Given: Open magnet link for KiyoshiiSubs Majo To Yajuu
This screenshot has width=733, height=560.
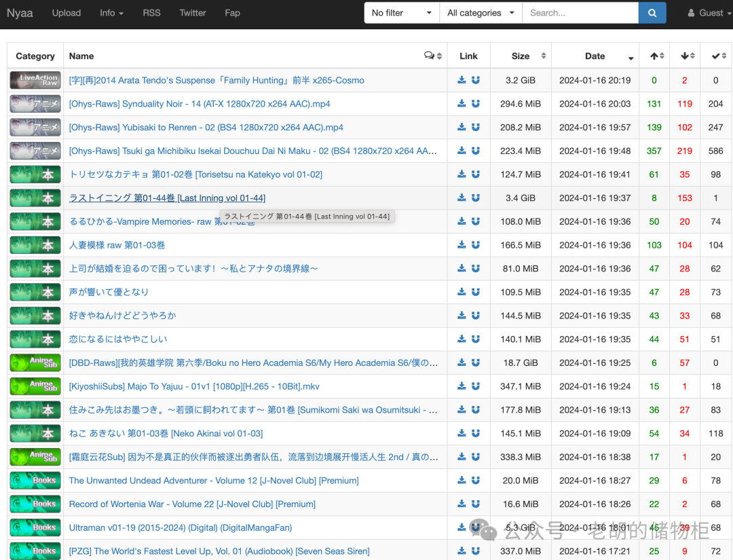Looking at the screenshot, I should pos(476,386).
